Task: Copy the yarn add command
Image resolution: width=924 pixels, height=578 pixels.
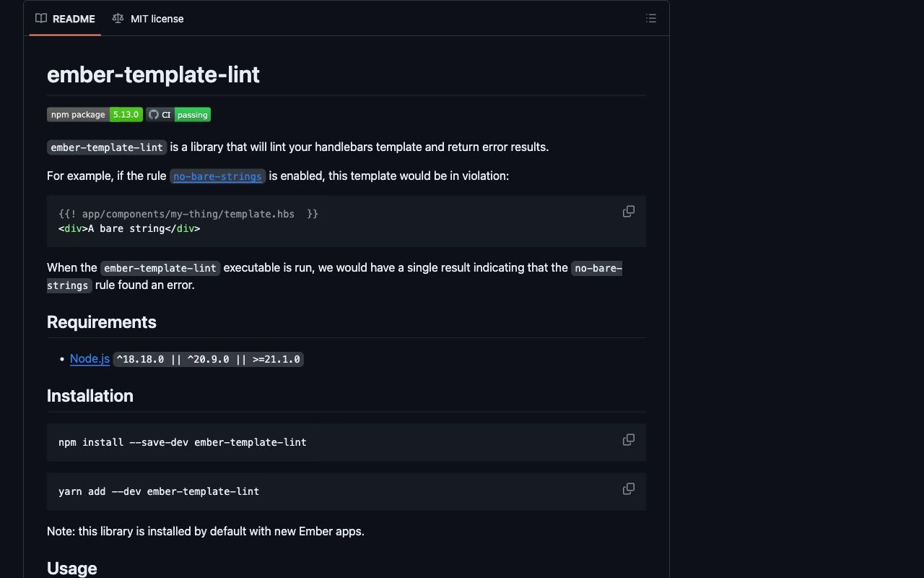Action: (x=629, y=489)
